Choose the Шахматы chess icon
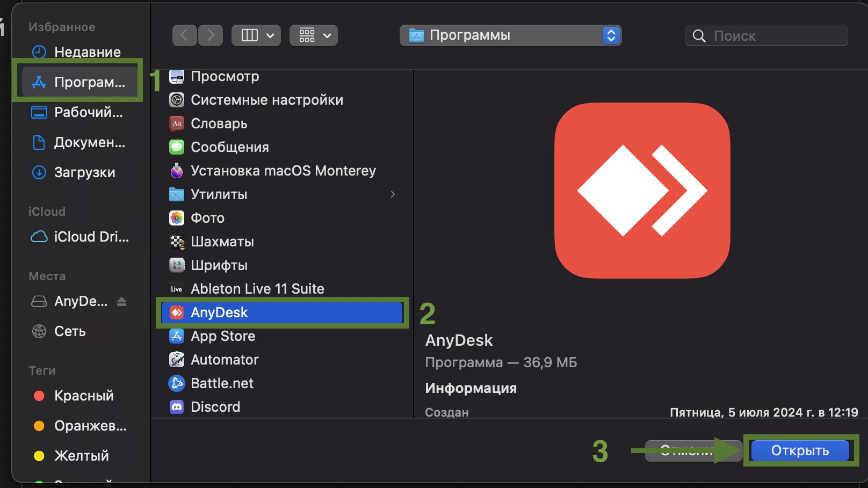 [177, 242]
